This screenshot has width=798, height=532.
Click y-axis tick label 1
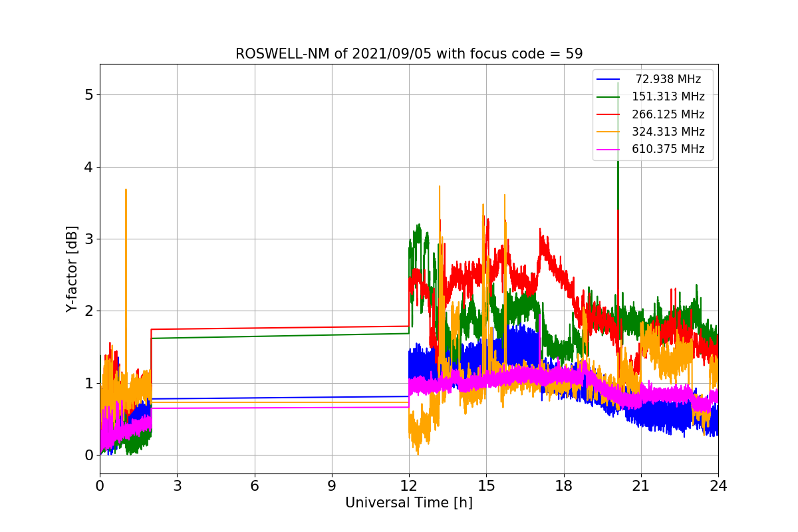pyautogui.click(x=89, y=383)
